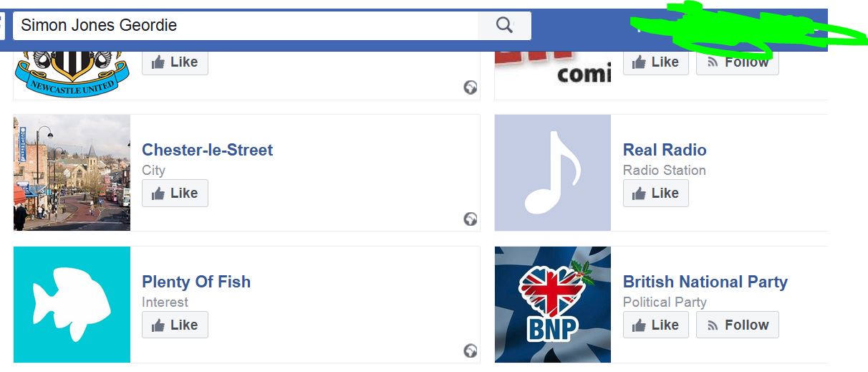This screenshot has height=372, width=868.
Task: Open the Real Radio page link
Action: point(664,150)
